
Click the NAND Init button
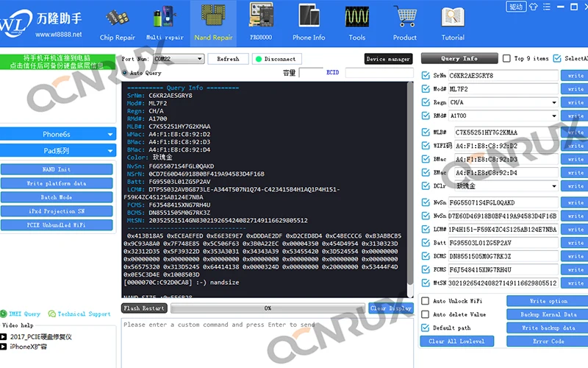pos(57,169)
